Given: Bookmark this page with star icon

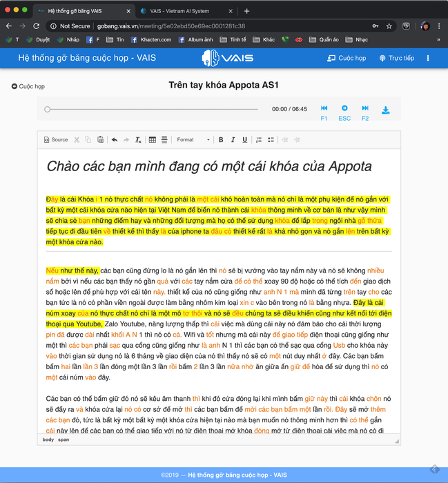Looking at the screenshot, I should point(389,26).
